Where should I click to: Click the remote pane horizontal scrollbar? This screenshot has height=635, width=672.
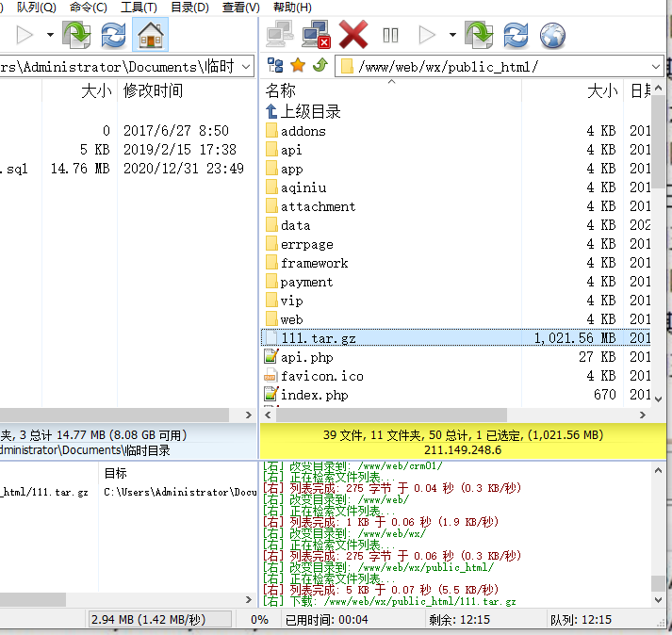click(452, 415)
